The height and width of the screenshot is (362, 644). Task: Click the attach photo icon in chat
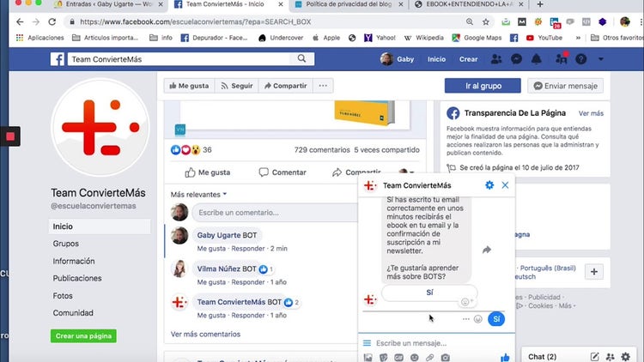[x=368, y=358]
